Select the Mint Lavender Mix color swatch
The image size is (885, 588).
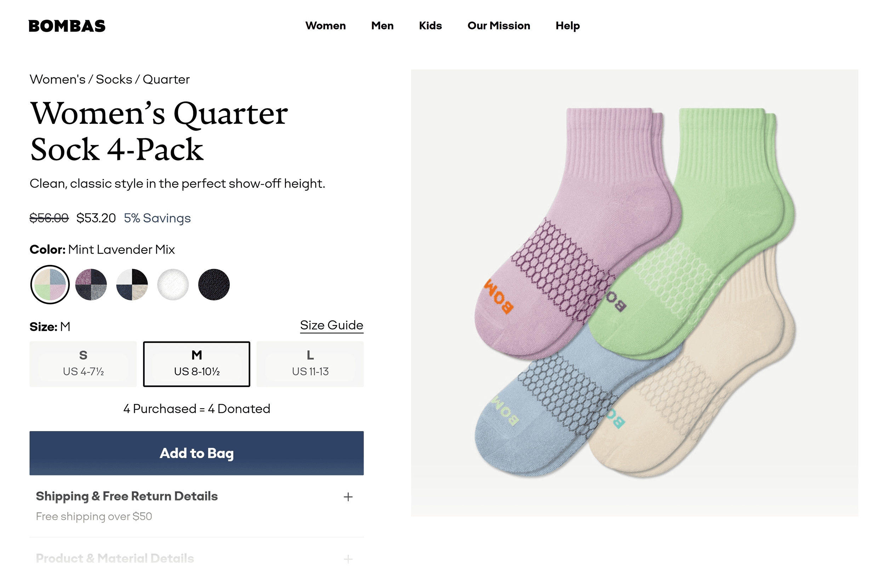[x=50, y=285]
